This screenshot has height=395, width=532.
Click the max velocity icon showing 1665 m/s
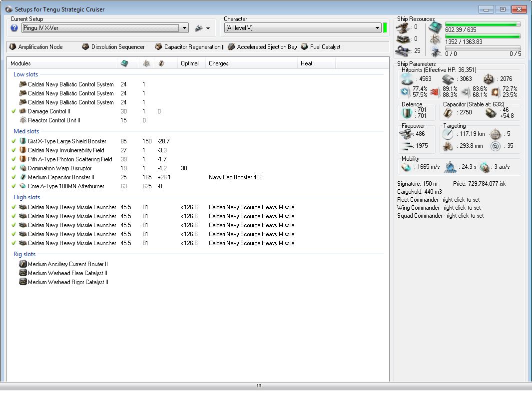[406, 167]
